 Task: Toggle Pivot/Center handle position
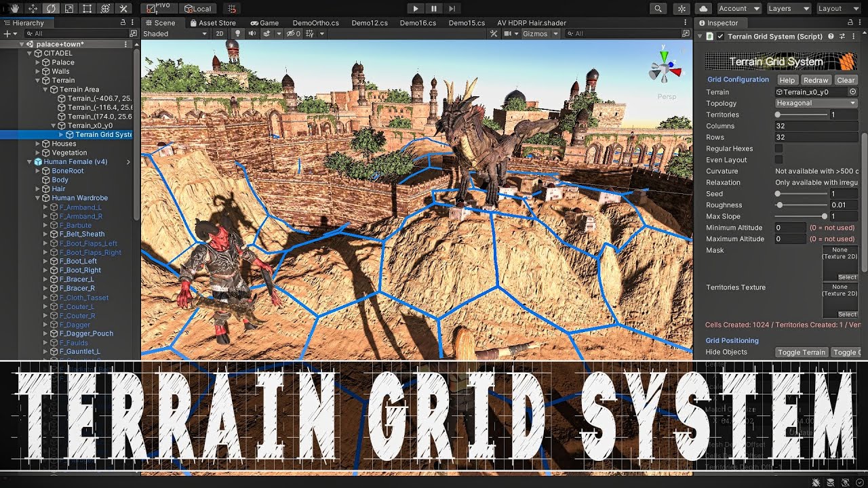click(160, 9)
